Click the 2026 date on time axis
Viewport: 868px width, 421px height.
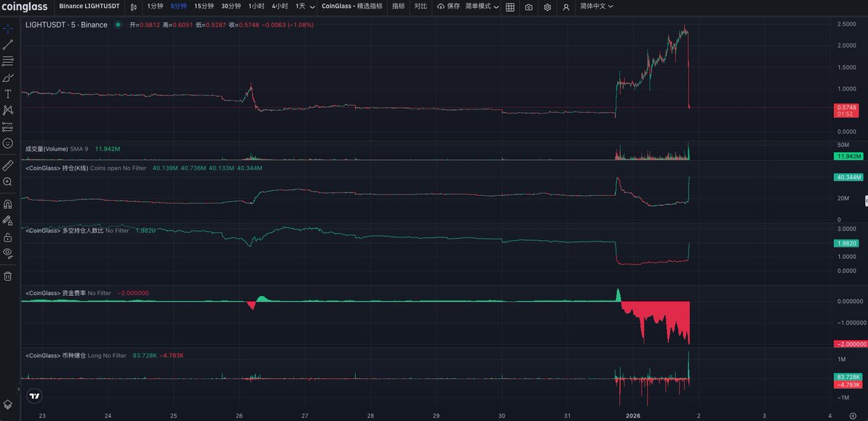tap(633, 415)
